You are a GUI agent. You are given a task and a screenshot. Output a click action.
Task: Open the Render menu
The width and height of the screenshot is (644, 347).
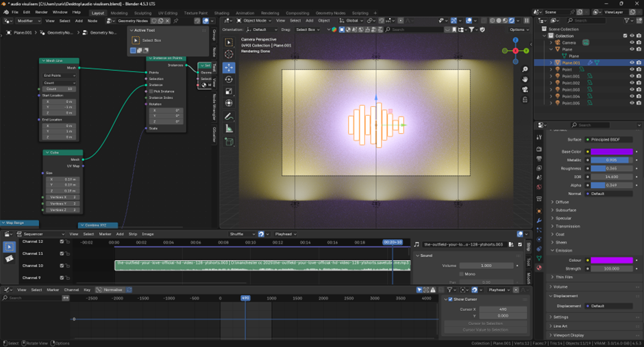(42, 12)
